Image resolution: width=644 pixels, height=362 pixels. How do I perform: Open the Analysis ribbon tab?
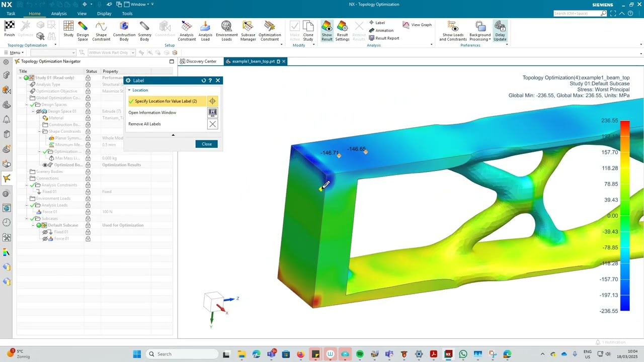[x=59, y=14]
